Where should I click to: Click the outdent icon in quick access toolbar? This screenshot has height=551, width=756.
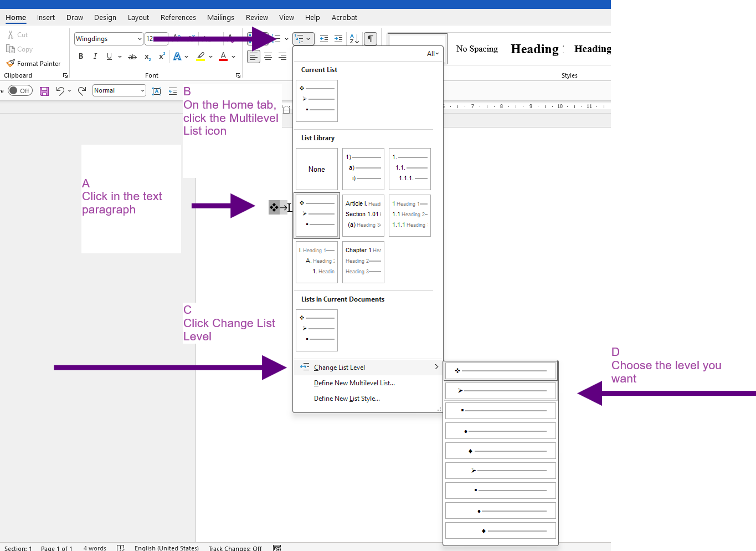(173, 91)
